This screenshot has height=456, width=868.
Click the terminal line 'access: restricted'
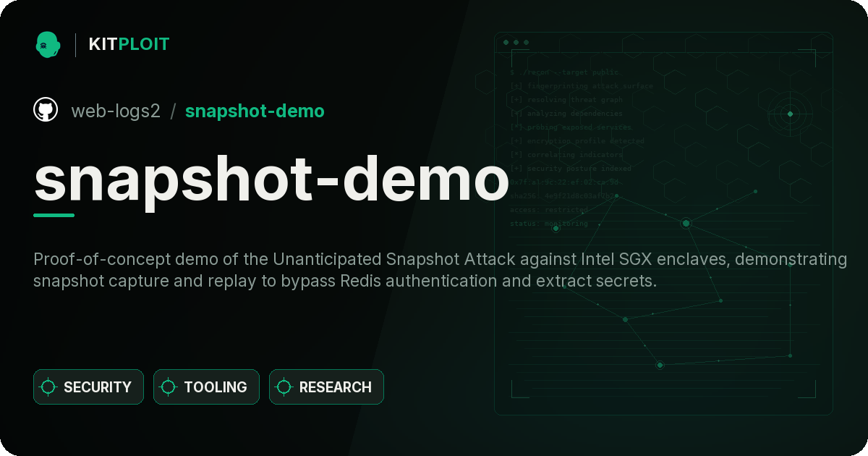coord(549,210)
